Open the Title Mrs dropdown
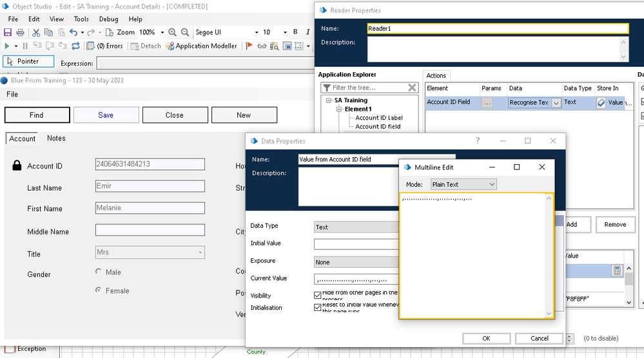Screen dimensions: 644x358 [x=200, y=252]
